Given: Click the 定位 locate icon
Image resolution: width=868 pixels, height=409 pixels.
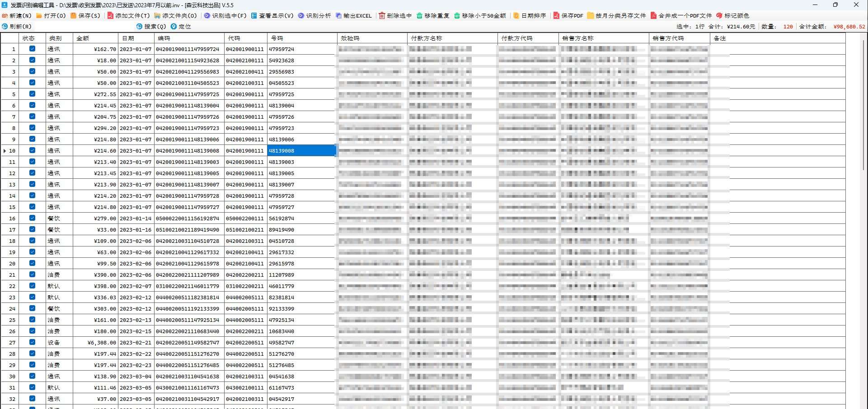Looking at the screenshot, I should [x=174, y=27].
